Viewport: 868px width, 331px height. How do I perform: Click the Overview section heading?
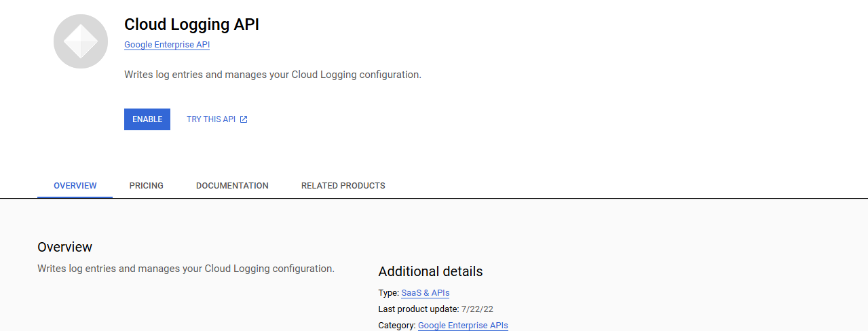click(x=64, y=247)
